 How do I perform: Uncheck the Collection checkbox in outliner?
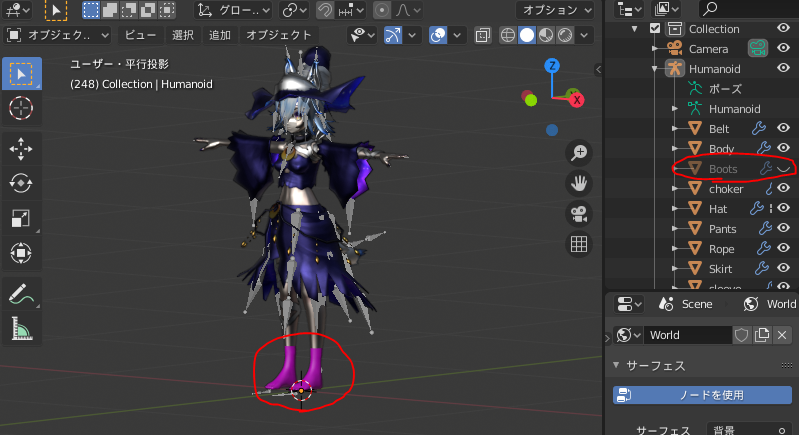pyautogui.click(x=655, y=29)
